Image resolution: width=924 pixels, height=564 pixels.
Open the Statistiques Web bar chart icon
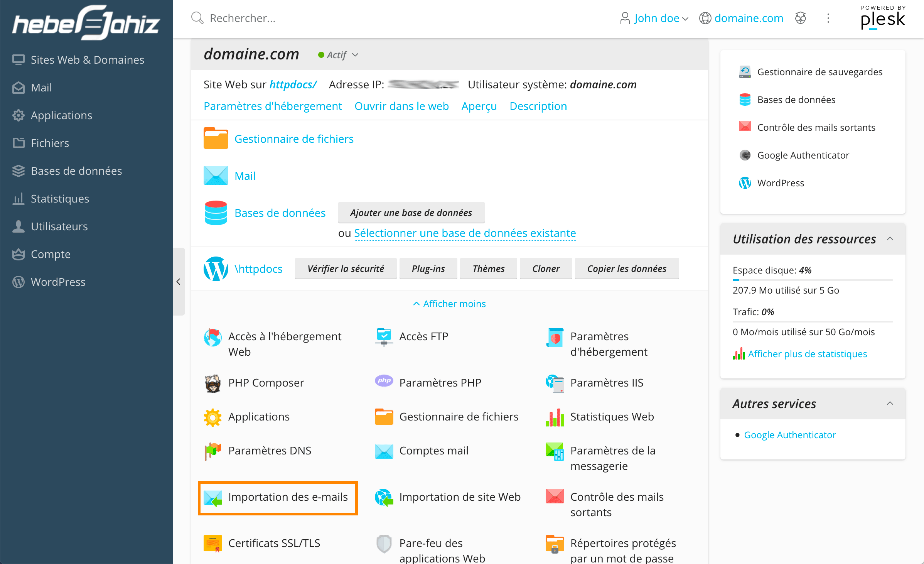(x=555, y=417)
